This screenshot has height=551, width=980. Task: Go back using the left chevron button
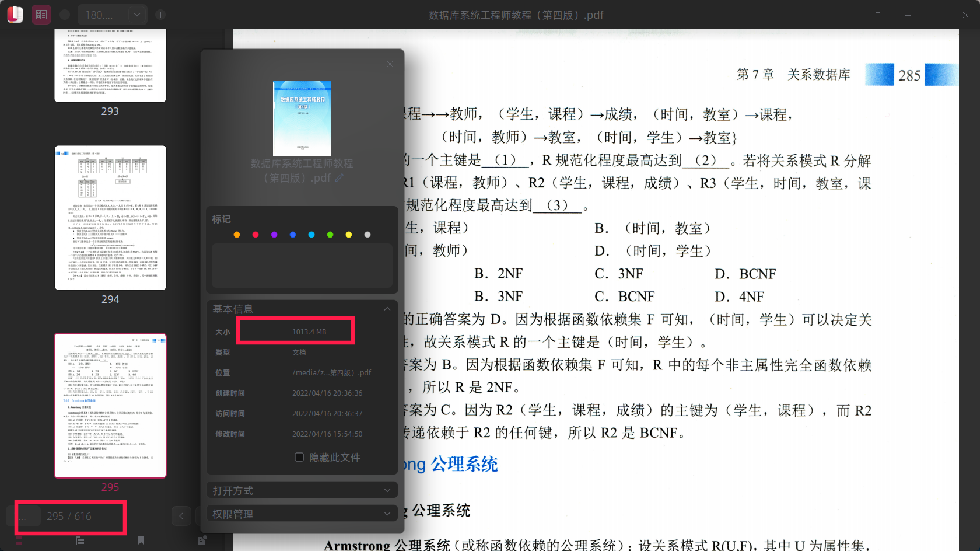[181, 516]
